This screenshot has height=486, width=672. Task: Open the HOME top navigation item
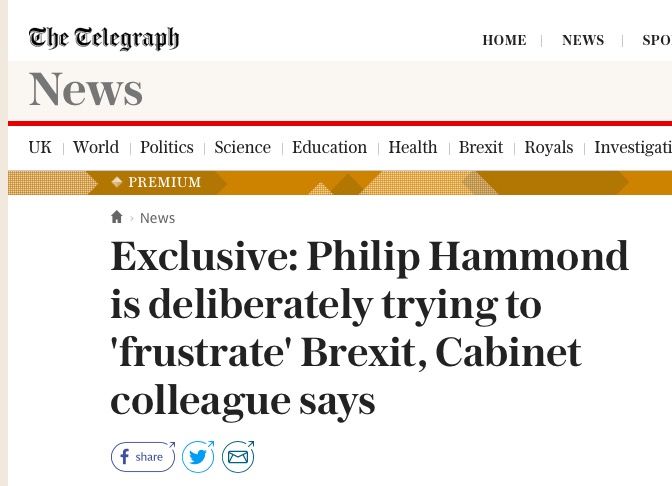coord(504,40)
